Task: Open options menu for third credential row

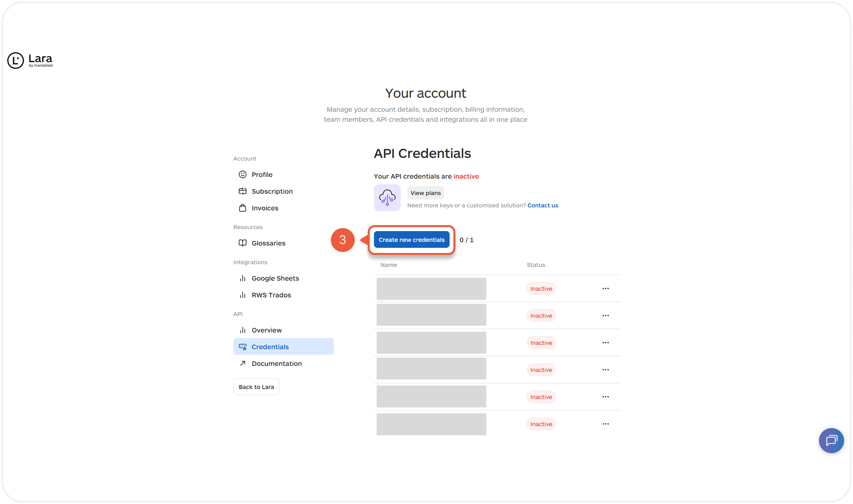Action: tap(605, 343)
